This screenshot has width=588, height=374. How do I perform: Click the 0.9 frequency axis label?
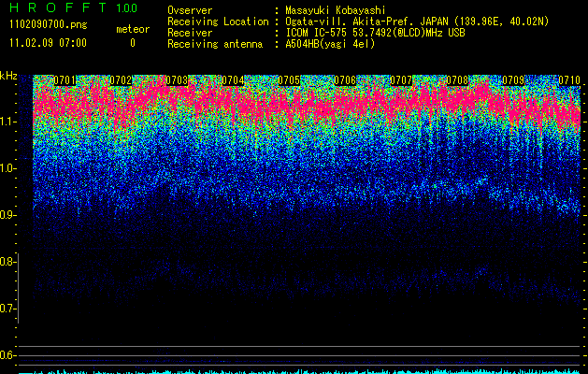[8, 215]
